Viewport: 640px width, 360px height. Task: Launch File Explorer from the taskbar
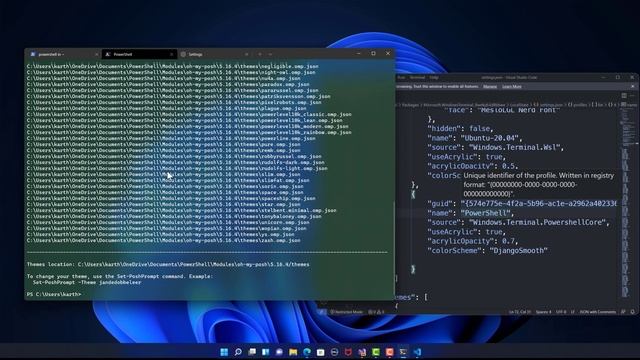293,352
